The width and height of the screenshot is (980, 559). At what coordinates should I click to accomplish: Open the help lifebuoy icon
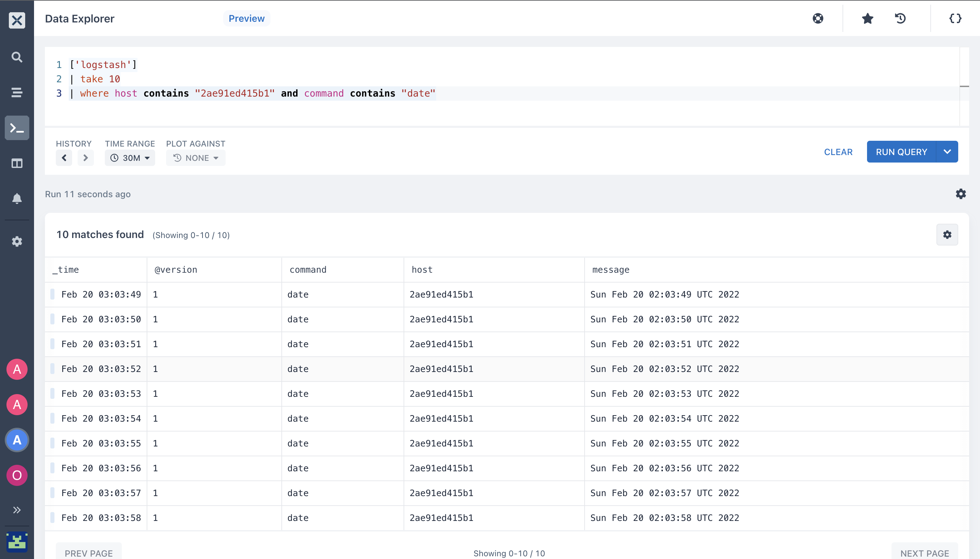pos(818,18)
